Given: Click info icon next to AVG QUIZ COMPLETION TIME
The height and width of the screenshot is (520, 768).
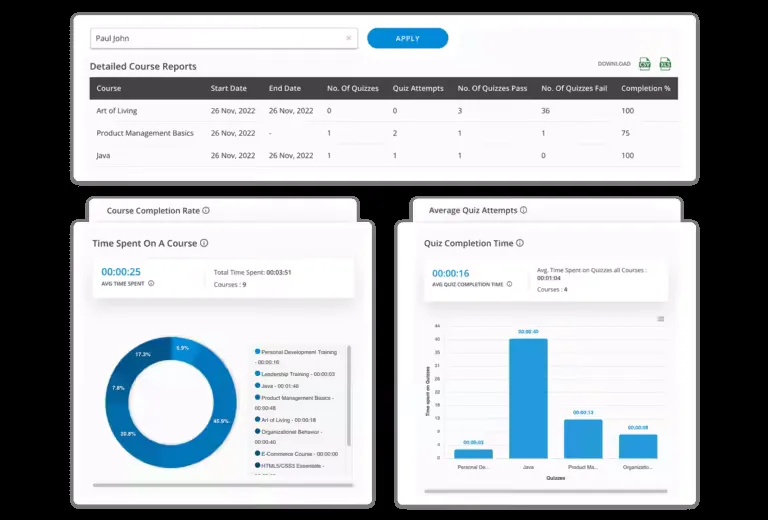Looking at the screenshot, I should 509,284.
